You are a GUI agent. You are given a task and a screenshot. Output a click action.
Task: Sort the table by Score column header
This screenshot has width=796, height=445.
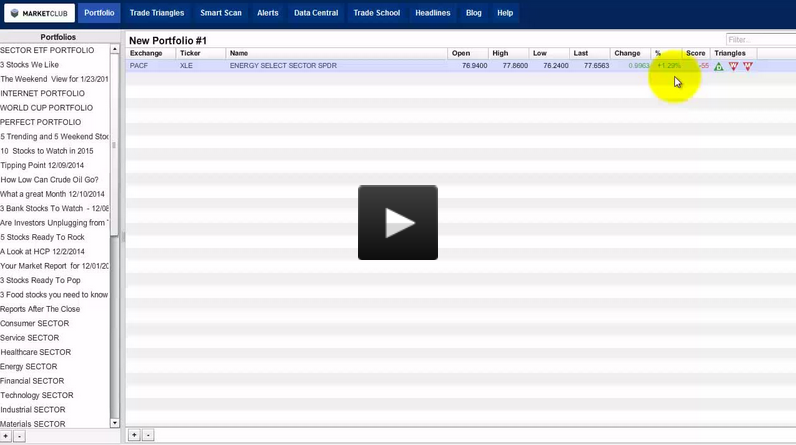695,53
